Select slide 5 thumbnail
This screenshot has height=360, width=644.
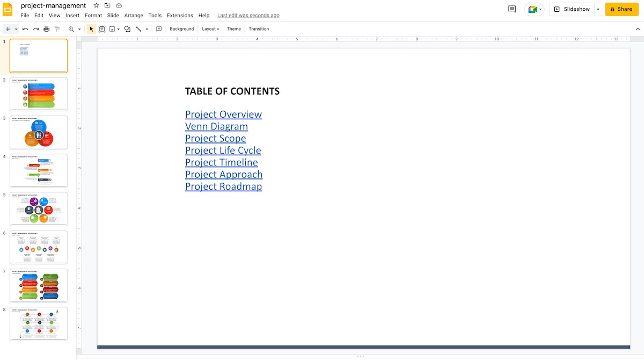pos(39,209)
